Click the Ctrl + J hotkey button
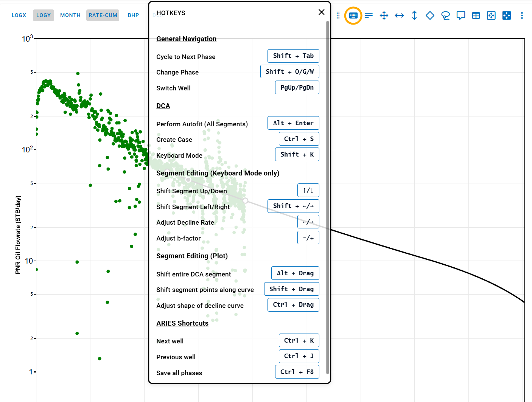532x402 pixels. tap(299, 356)
